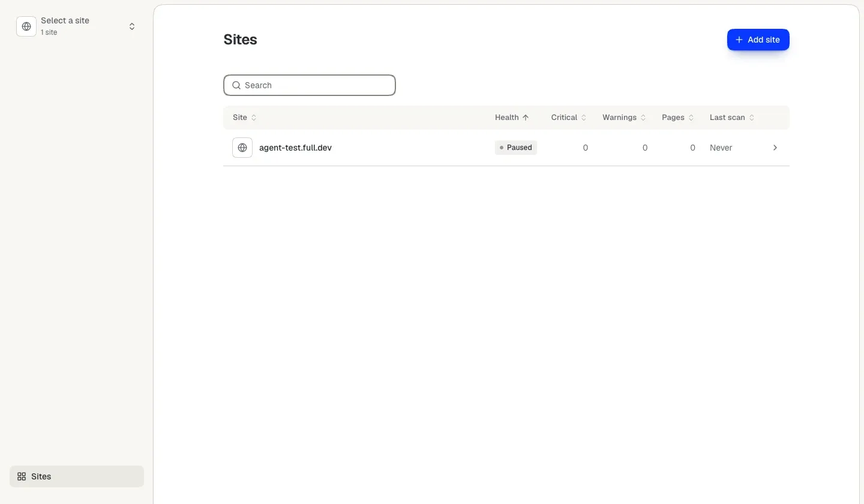
Task: Sort by the Pages column header
Action: [x=678, y=118]
